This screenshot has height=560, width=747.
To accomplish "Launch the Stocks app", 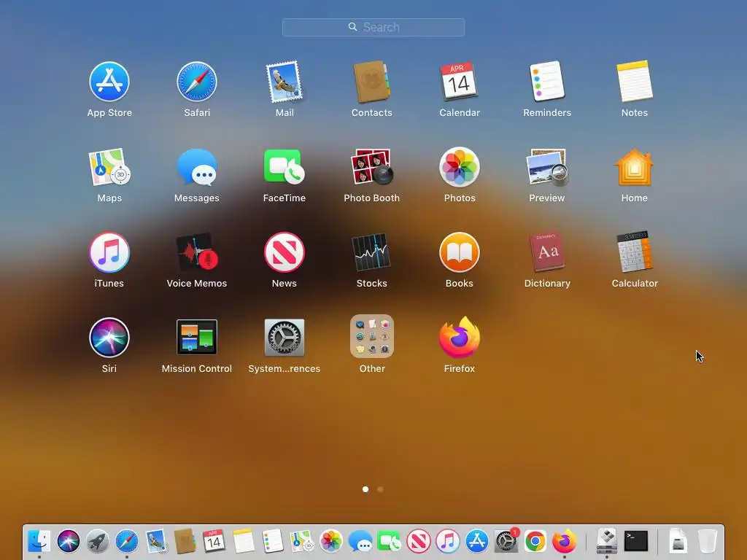I will [x=371, y=252].
